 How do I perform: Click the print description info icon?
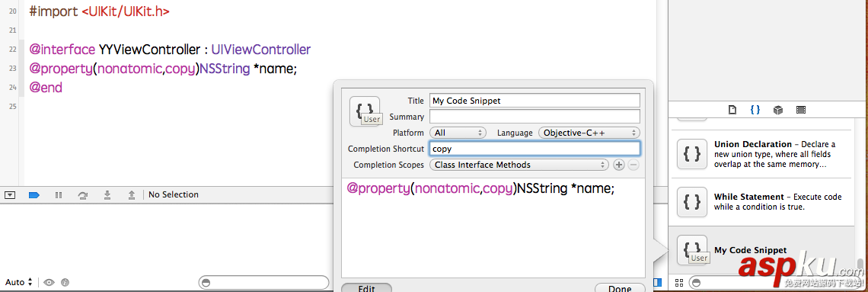pos(65,282)
